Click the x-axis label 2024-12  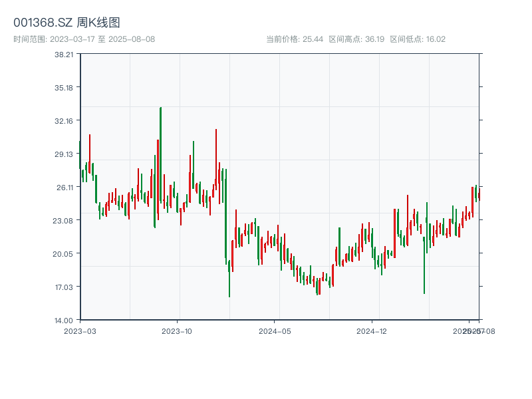(x=372, y=331)
